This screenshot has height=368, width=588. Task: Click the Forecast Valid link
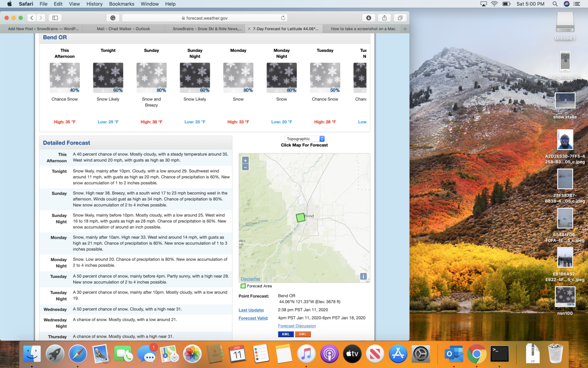[253, 318]
